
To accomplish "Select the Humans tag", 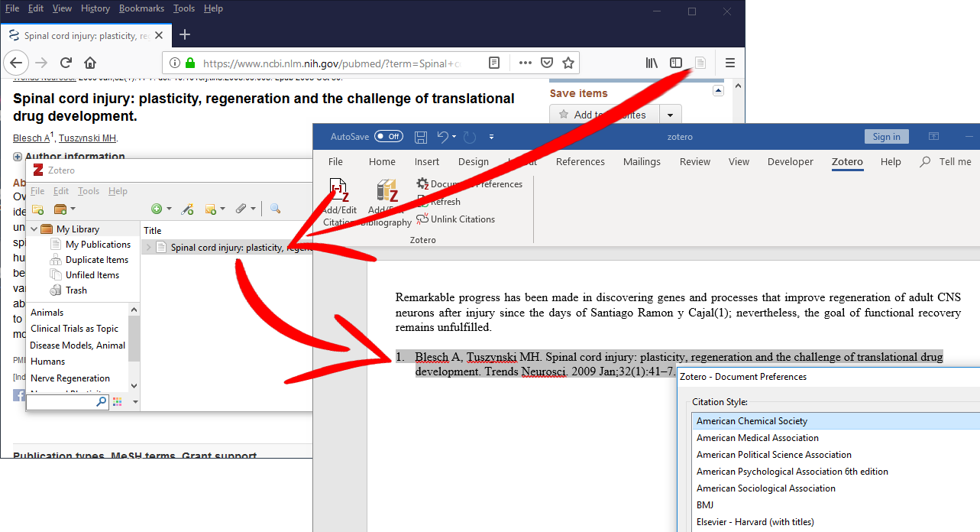I will [x=47, y=362].
